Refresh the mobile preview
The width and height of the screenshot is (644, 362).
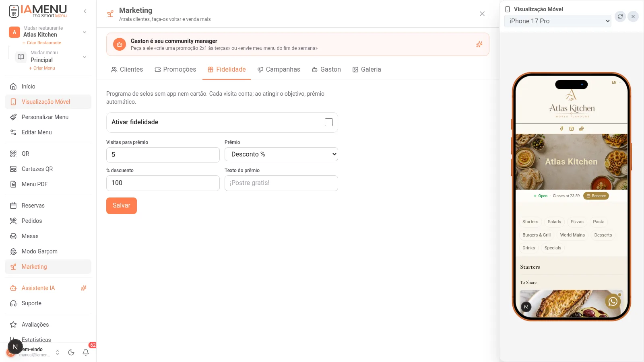coord(620,16)
